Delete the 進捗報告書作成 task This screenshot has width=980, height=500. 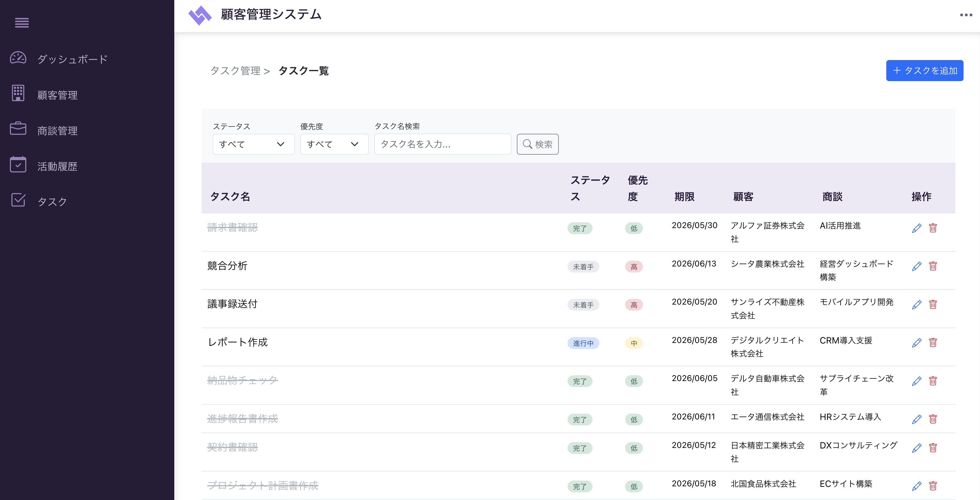click(x=933, y=419)
